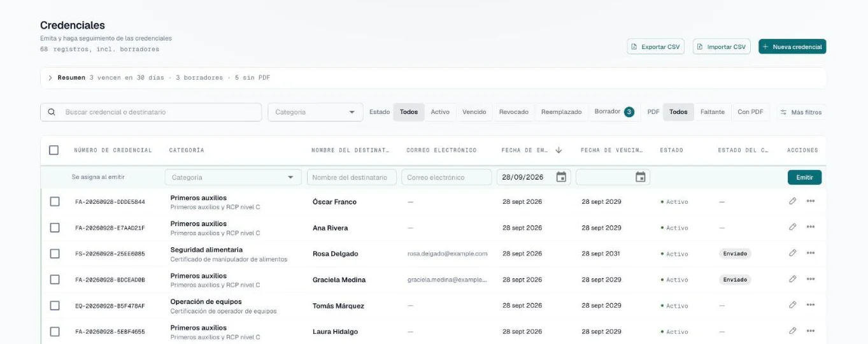Filter Estado by Vencido

[x=474, y=111]
